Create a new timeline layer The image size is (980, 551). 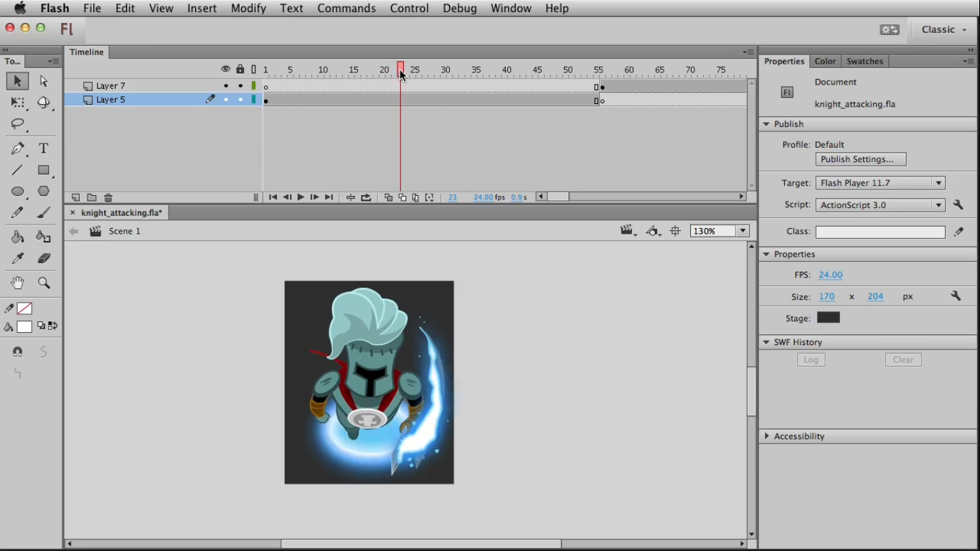point(75,197)
